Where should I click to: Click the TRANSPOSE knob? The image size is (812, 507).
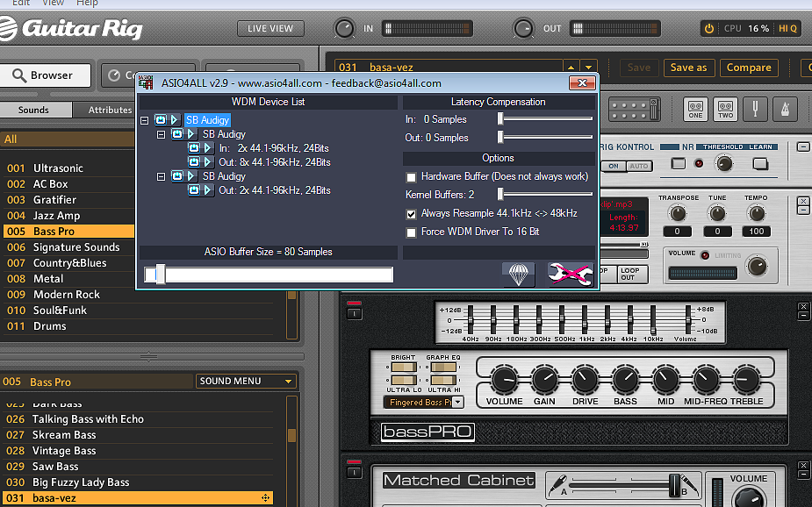678,212
